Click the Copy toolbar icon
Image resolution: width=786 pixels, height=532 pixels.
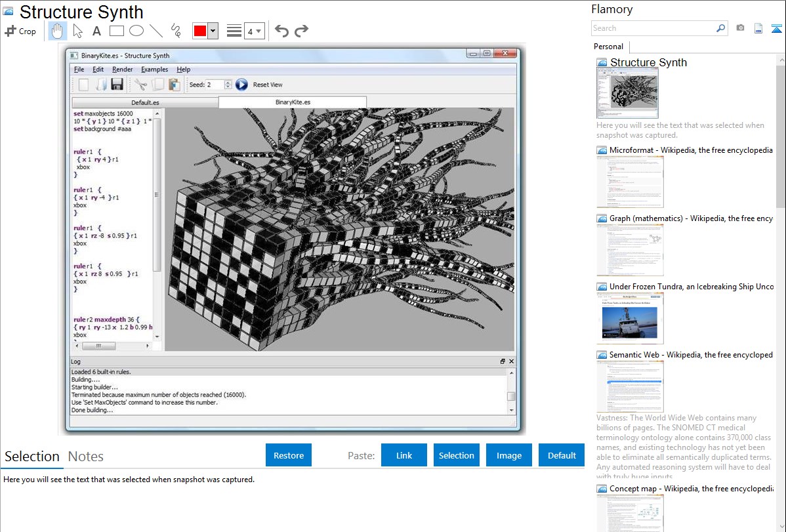coord(158,85)
